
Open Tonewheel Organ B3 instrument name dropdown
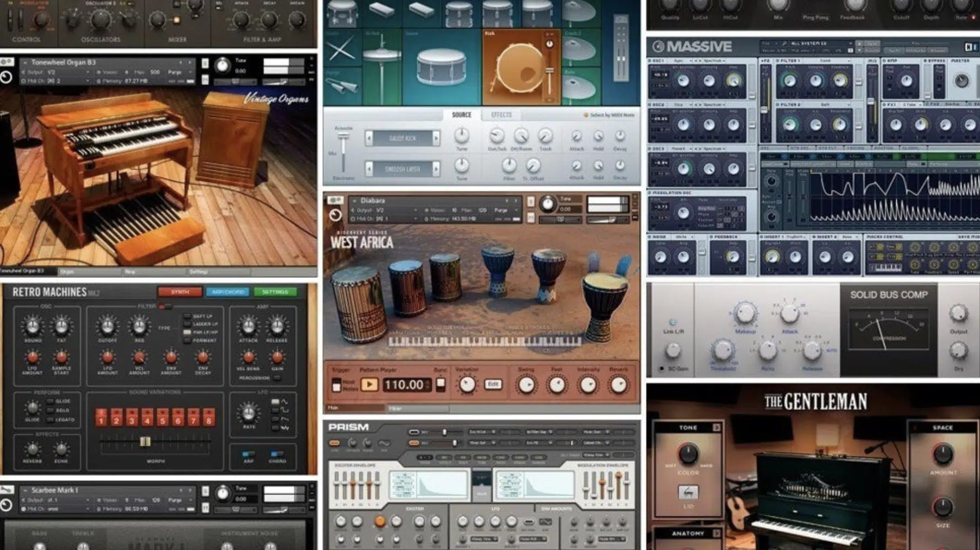[25, 63]
